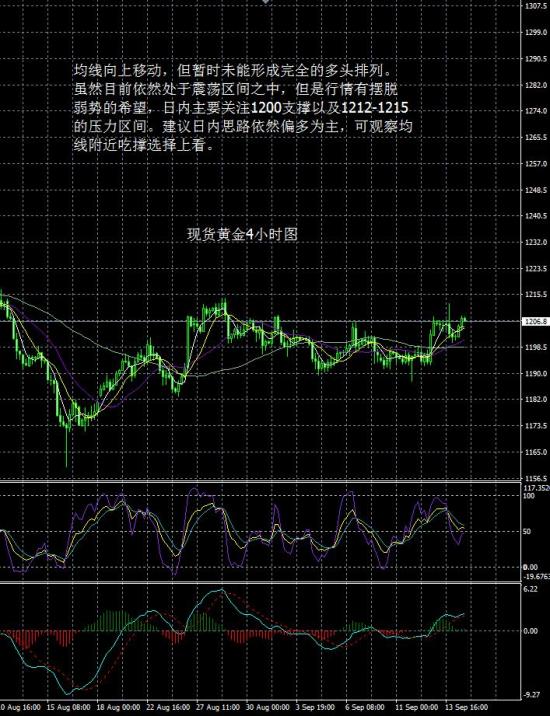Image resolution: width=550 pixels, height=716 pixels.
Task: Click the 1198.5 price axis label
Action: click(536, 347)
